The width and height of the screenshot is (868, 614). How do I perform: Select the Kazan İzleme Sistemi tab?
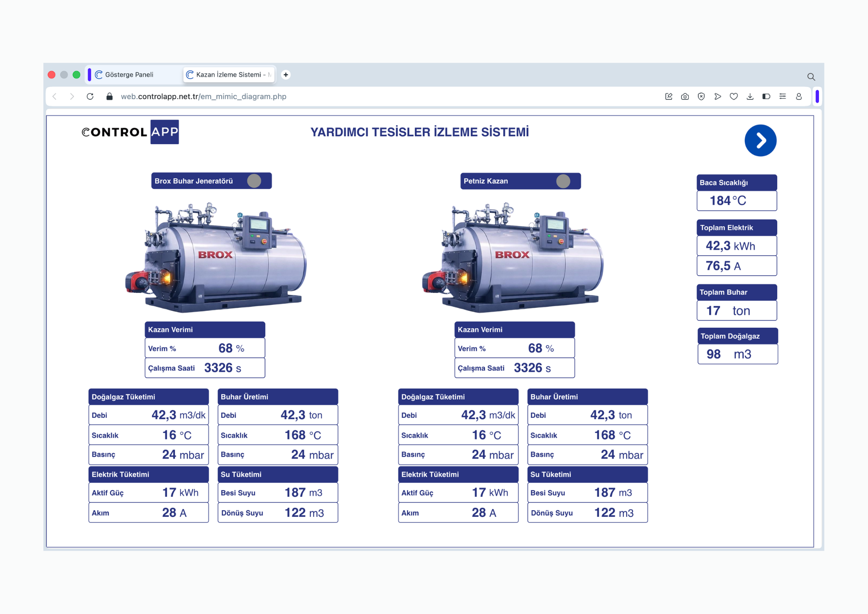[x=229, y=75]
